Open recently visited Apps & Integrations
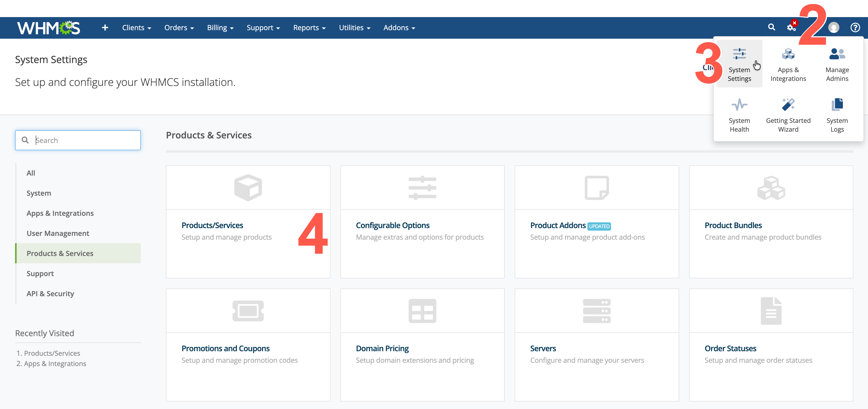 click(55, 364)
